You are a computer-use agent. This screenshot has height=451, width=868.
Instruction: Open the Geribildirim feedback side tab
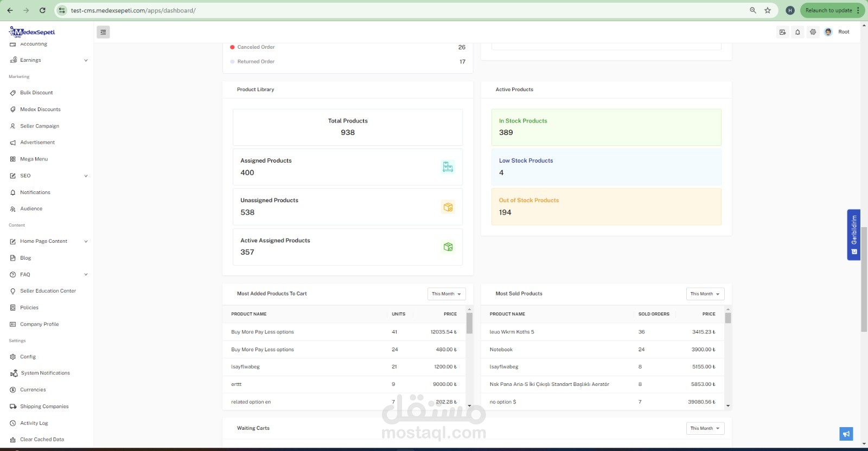click(854, 235)
